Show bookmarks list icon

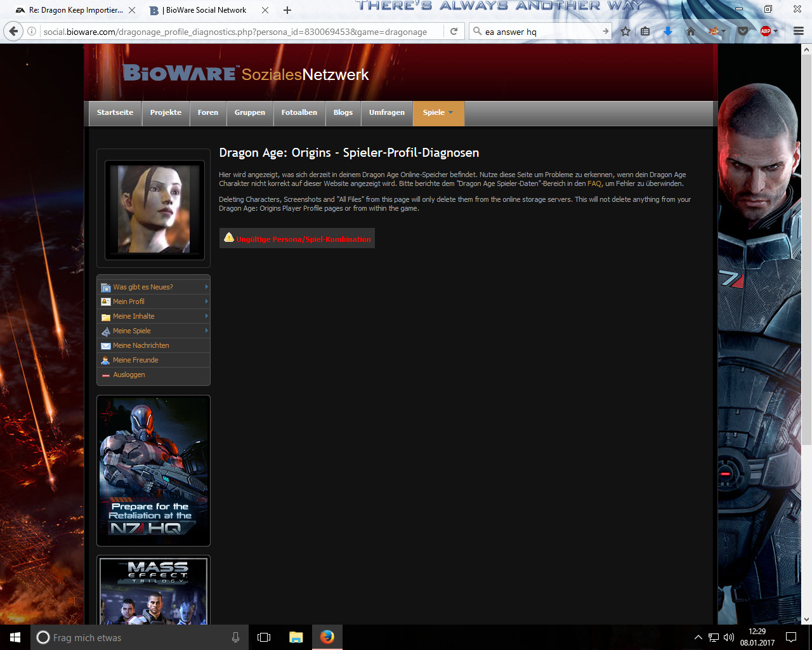pos(645,31)
